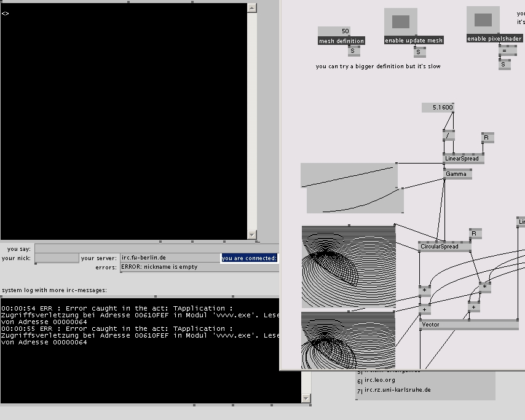This screenshot has height=420, width=525.
Task: Click the system log scroll down arrow
Action: [306, 398]
